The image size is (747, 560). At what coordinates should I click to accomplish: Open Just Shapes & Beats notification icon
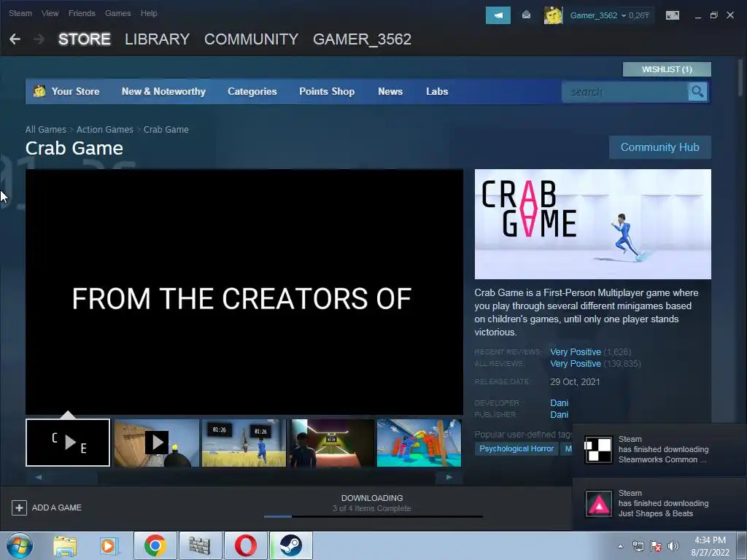598,504
